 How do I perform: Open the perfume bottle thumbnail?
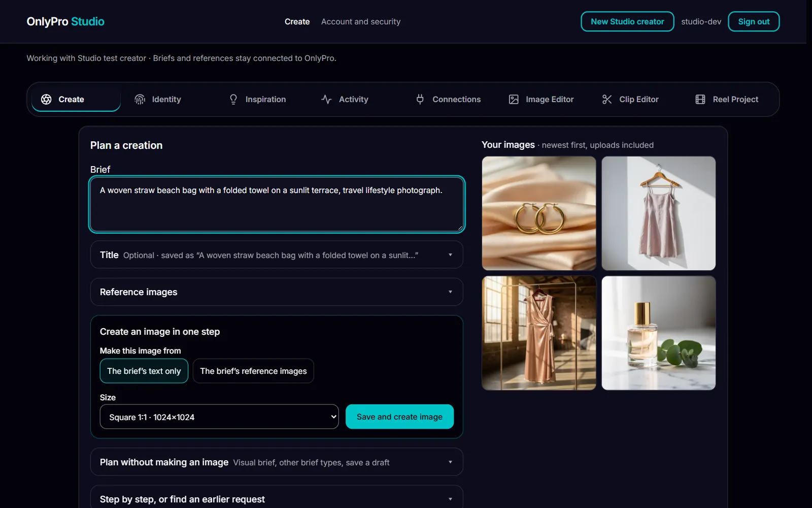pyautogui.click(x=659, y=333)
